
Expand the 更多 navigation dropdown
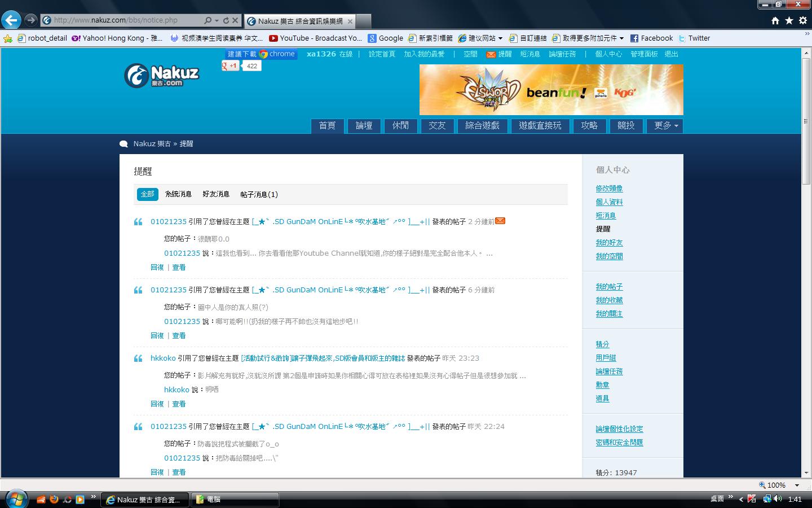(x=665, y=125)
